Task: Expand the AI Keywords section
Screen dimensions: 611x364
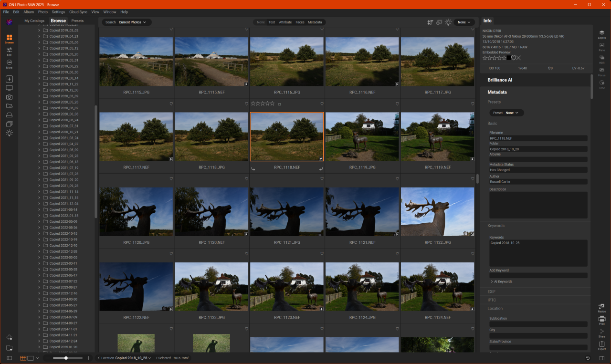Action: (492, 281)
